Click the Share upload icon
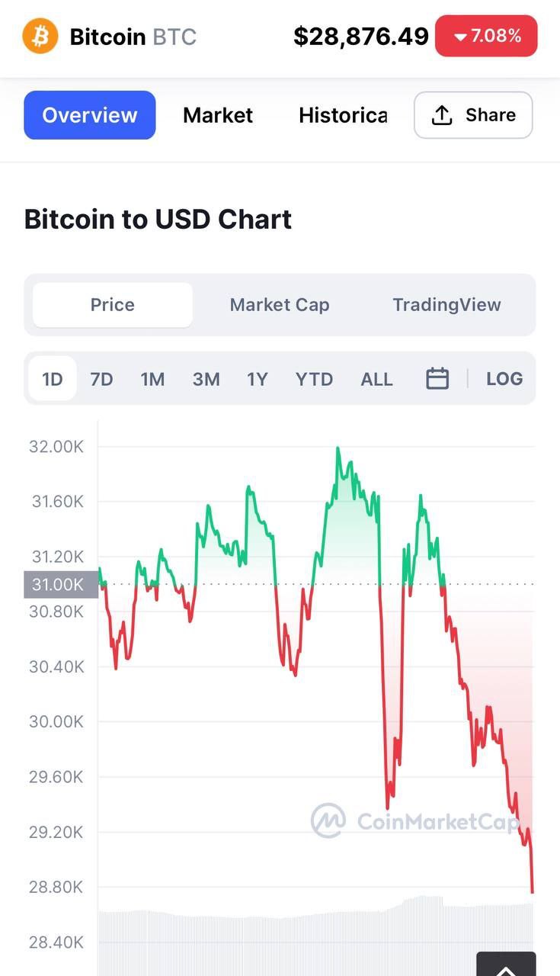This screenshot has height=976, width=560. pyautogui.click(x=442, y=115)
